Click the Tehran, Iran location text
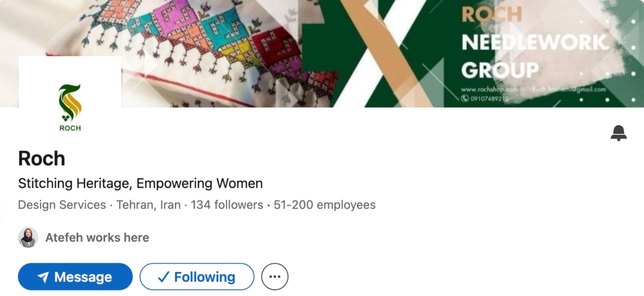 point(148,205)
